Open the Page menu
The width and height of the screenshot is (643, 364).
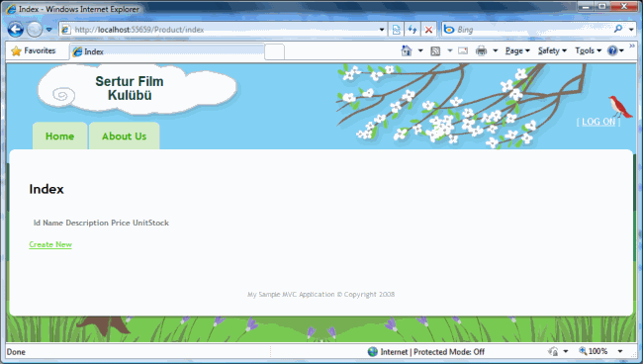(517, 50)
